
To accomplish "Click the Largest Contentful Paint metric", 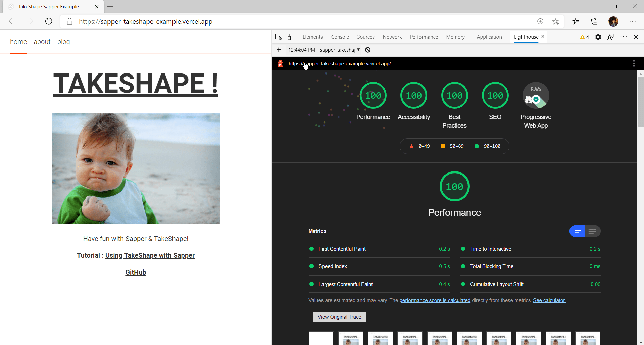I will pyautogui.click(x=379, y=284).
